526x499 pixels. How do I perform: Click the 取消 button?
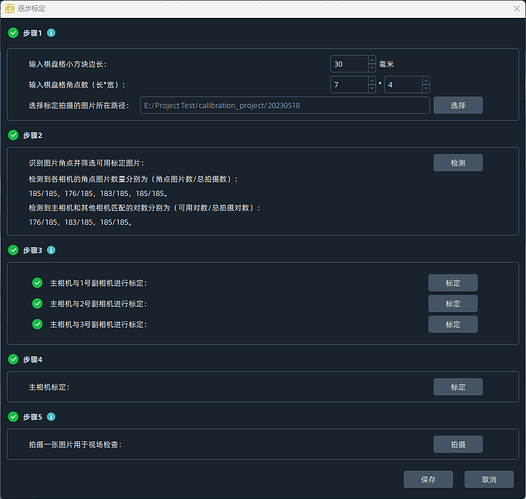coord(489,480)
